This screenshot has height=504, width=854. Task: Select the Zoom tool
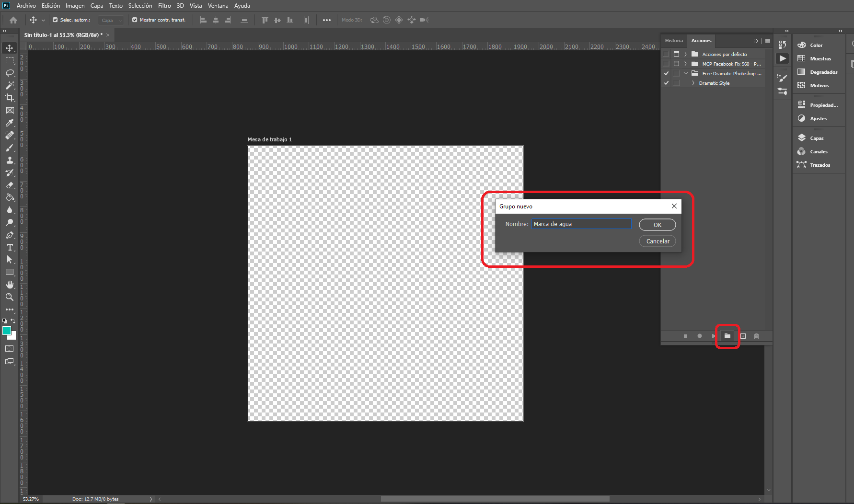[10, 297]
